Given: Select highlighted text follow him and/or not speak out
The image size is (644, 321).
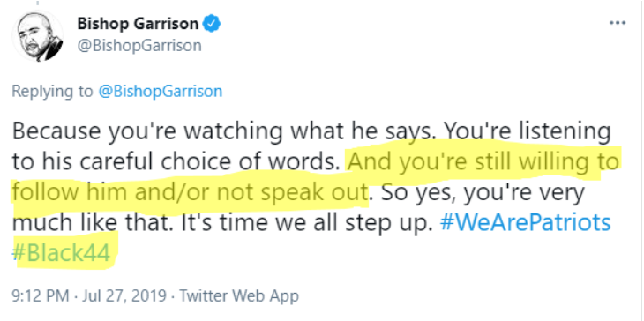Looking at the screenshot, I should pos(189,192).
